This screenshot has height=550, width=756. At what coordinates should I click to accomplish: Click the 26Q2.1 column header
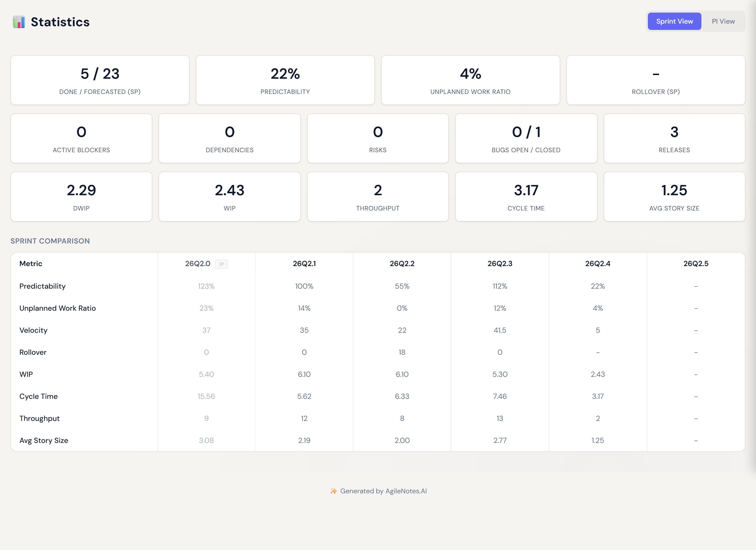pos(304,263)
